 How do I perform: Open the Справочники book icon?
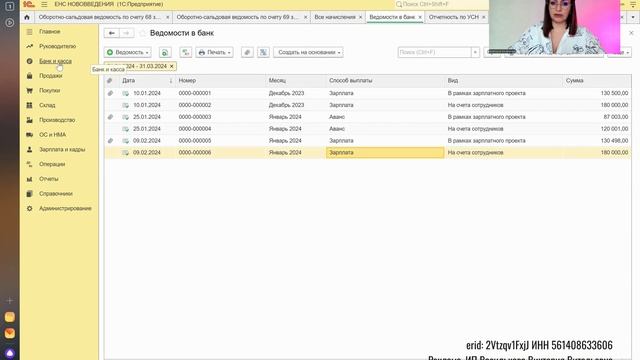click(29, 193)
